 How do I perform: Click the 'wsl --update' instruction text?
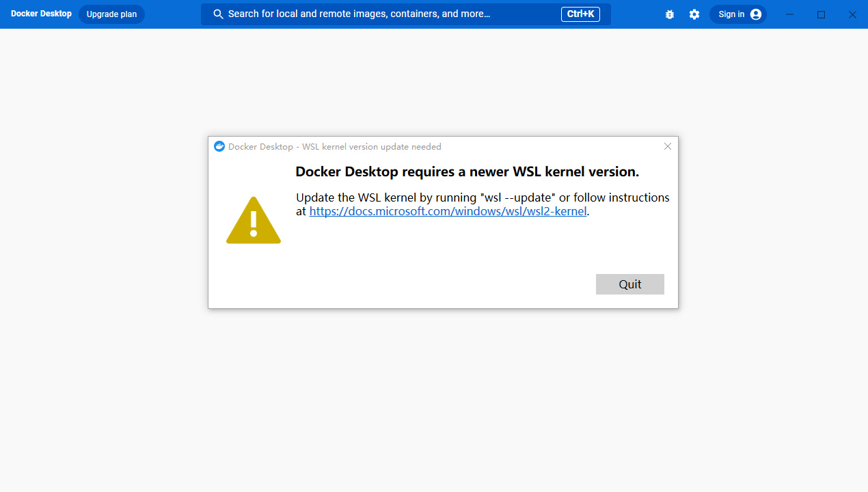point(519,197)
